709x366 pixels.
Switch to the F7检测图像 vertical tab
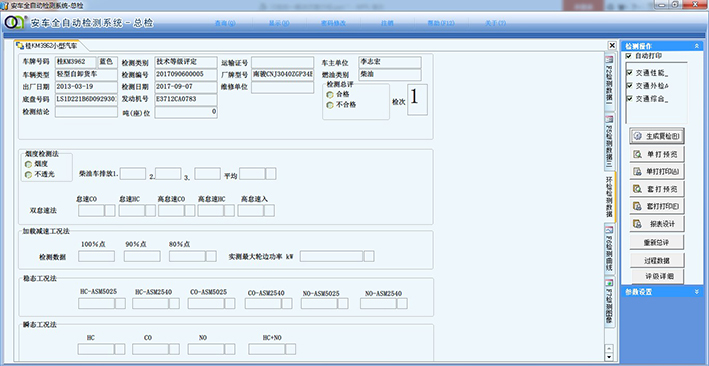[609, 302]
